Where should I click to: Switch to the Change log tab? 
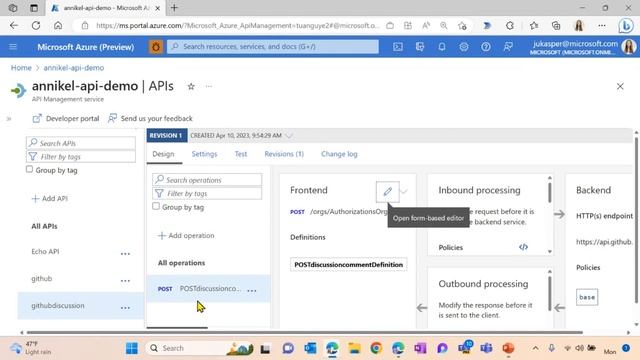[339, 154]
